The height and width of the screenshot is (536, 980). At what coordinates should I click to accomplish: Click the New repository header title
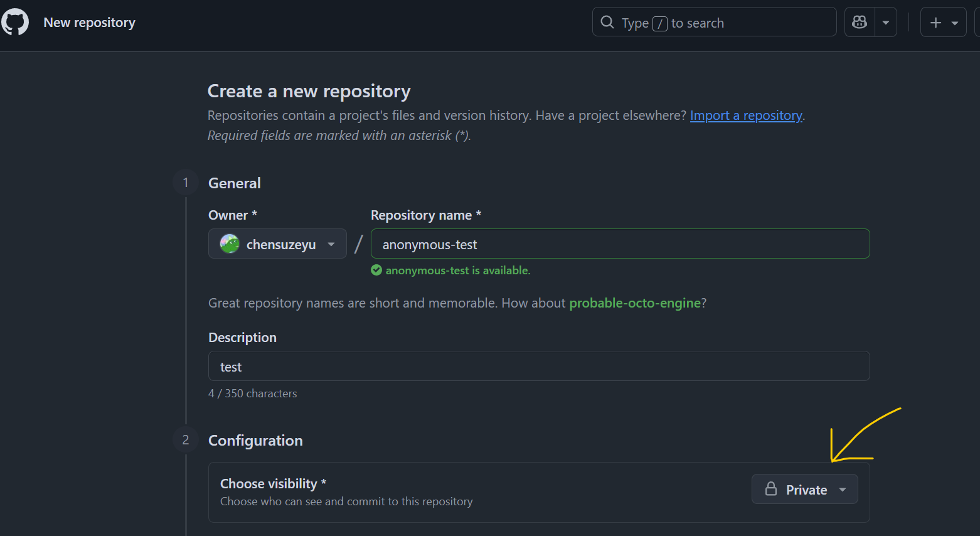pos(89,22)
